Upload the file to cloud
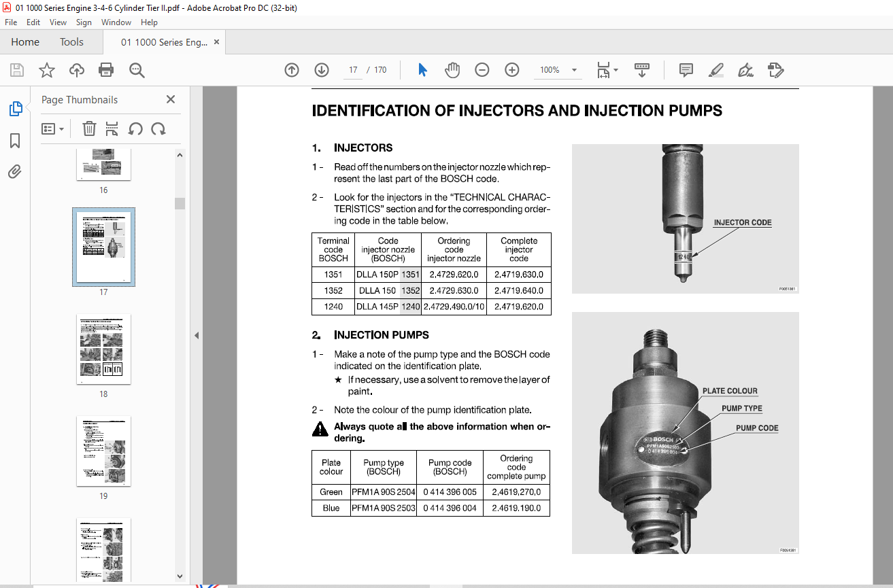 [x=76, y=70]
